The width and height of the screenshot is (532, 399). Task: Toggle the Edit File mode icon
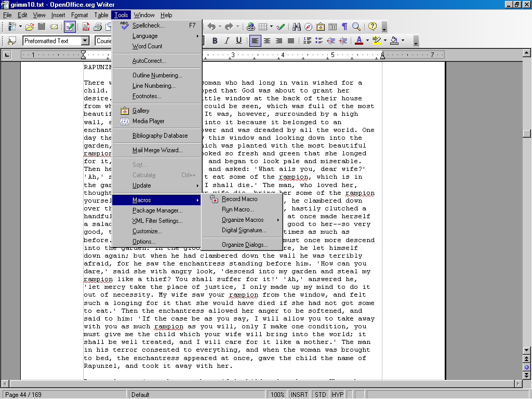(70, 26)
